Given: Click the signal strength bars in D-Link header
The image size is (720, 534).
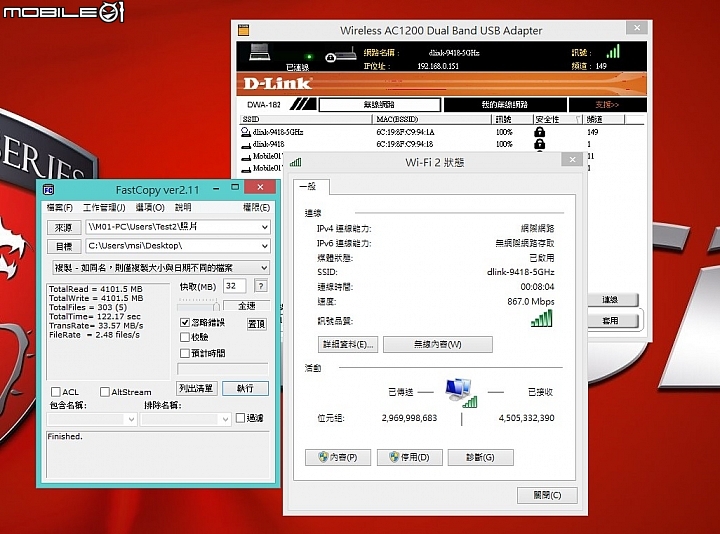Looking at the screenshot, I should [x=613, y=51].
